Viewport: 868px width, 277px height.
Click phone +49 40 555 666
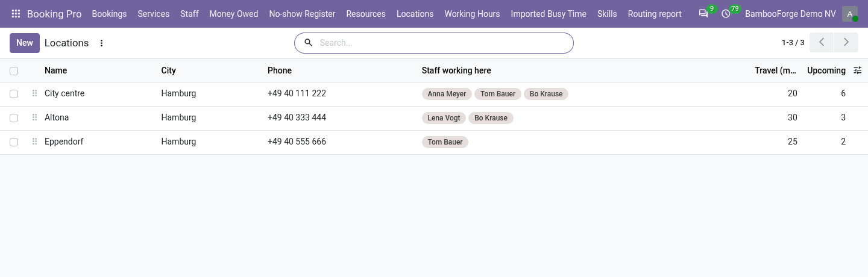pyautogui.click(x=297, y=142)
